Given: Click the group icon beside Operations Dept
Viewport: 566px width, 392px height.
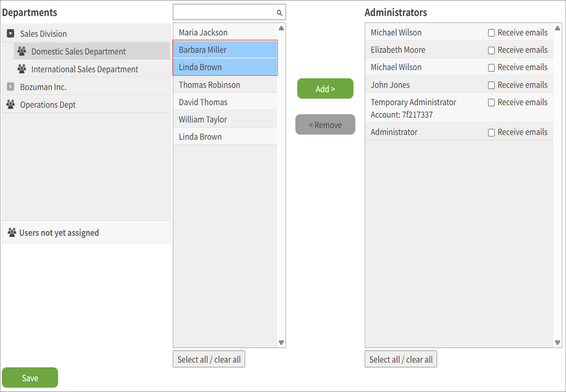Looking at the screenshot, I should click(10, 104).
